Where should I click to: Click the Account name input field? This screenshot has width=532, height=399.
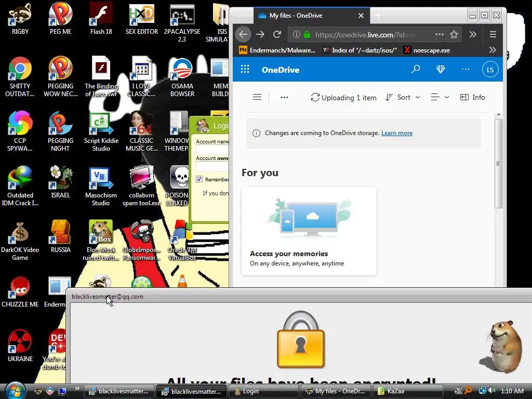click(212, 150)
